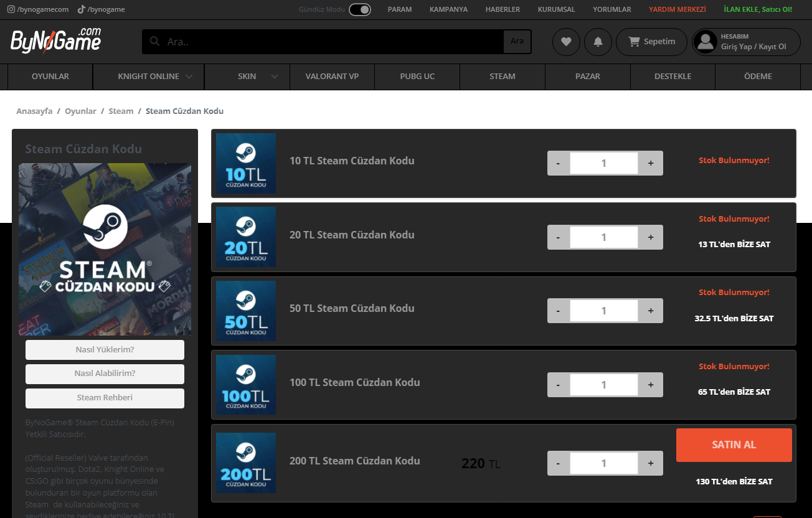Screen dimensions: 812x518
Task: Click 130 TL'den BİZE SAT link
Action: pyautogui.click(x=734, y=482)
